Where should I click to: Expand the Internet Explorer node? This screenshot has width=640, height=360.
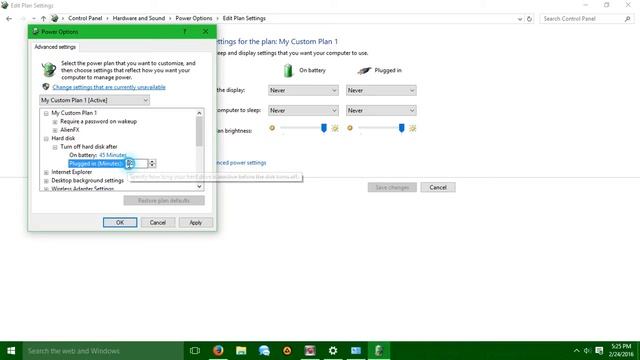click(x=46, y=172)
